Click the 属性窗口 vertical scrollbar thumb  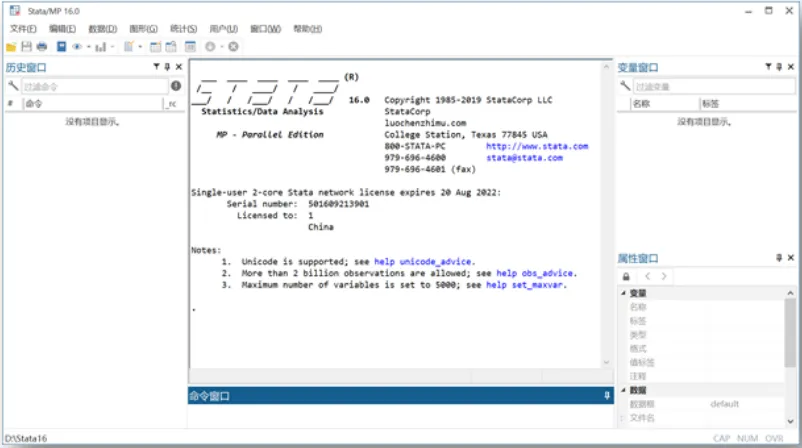[x=790, y=332]
